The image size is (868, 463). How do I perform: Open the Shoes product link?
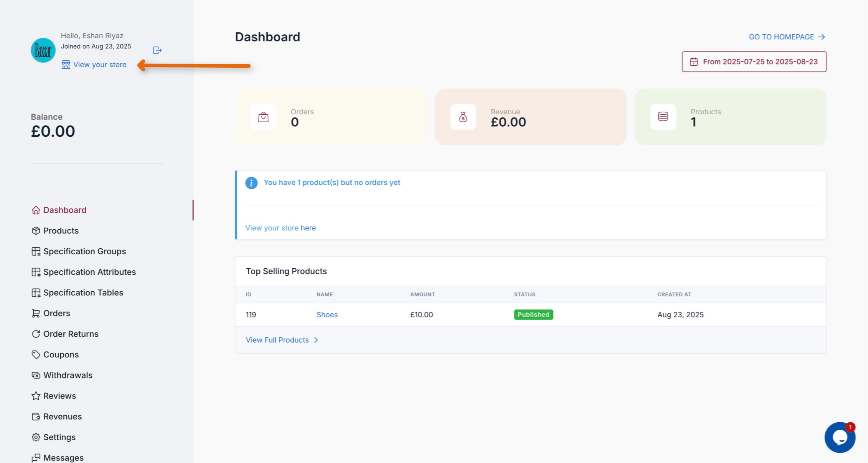coord(327,315)
